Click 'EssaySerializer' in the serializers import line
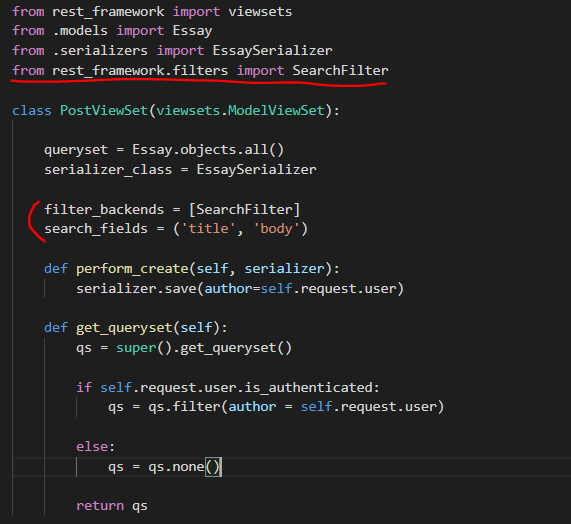 [x=272, y=51]
